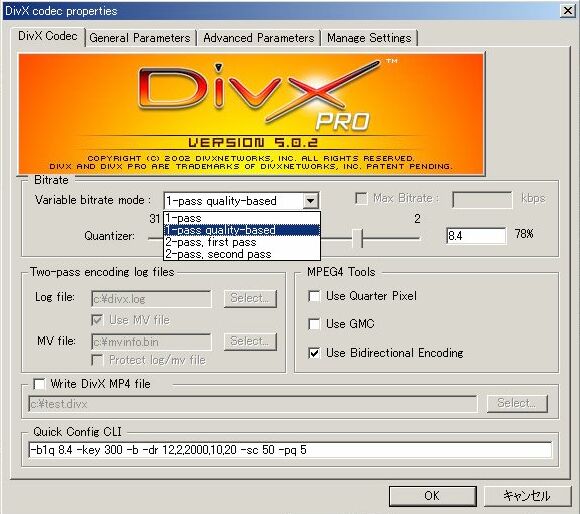Click the Quantizer slider thumb
Viewport: 580px width, 514px height.
(358, 238)
